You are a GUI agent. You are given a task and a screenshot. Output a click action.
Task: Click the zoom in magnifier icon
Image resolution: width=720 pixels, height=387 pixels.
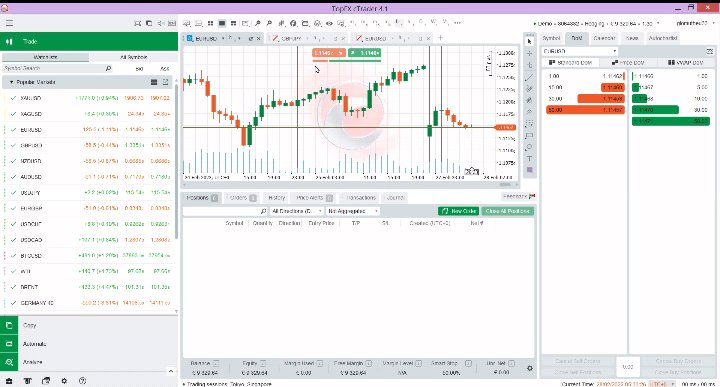258,23
